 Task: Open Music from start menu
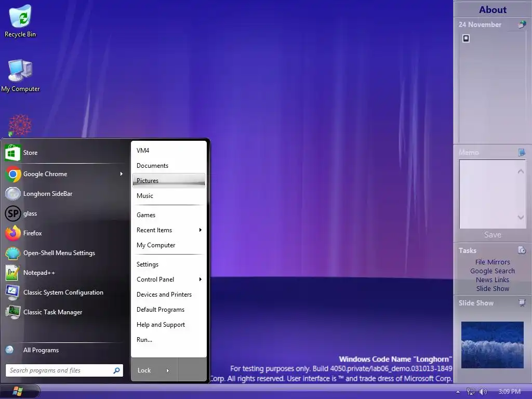point(169,196)
